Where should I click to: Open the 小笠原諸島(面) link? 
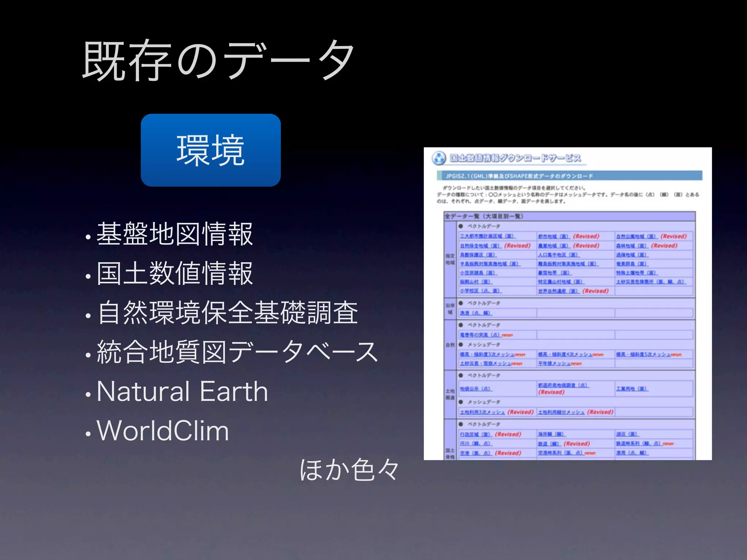coord(478,273)
